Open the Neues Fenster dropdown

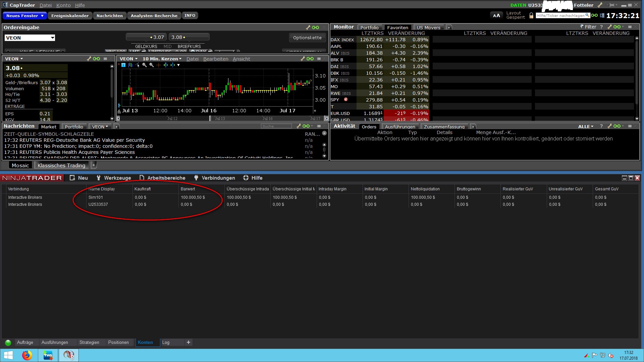(25, 16)
